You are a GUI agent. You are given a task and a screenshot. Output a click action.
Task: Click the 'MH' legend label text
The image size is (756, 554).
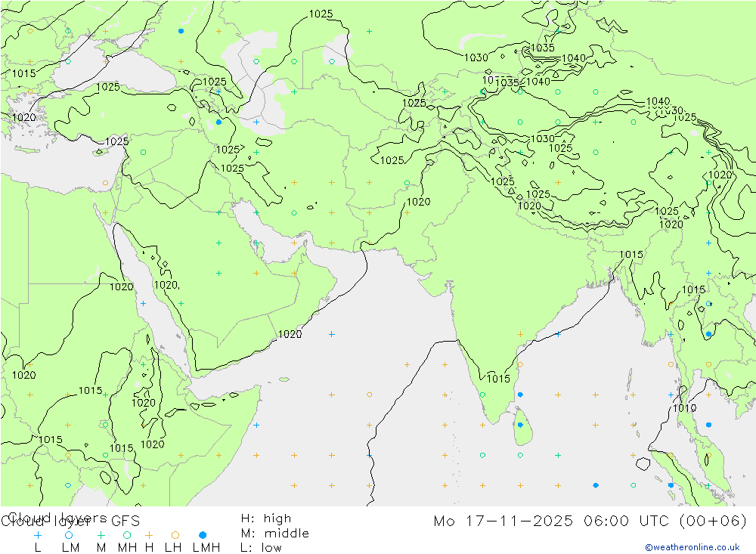(127, 548)
